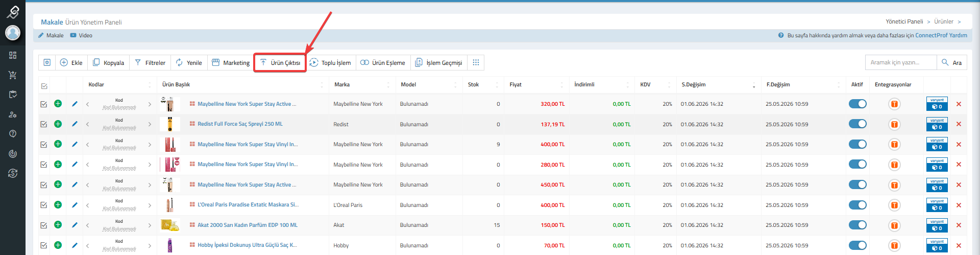Click the Ara search button
This screenshot has width=980, height=255.
(x=952, y=62)
